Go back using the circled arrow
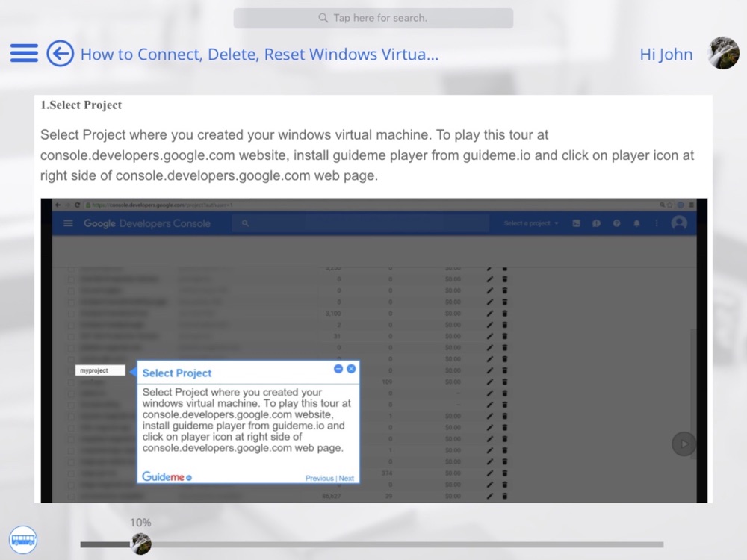Viewport: 747px width, 560px height. 60,54
